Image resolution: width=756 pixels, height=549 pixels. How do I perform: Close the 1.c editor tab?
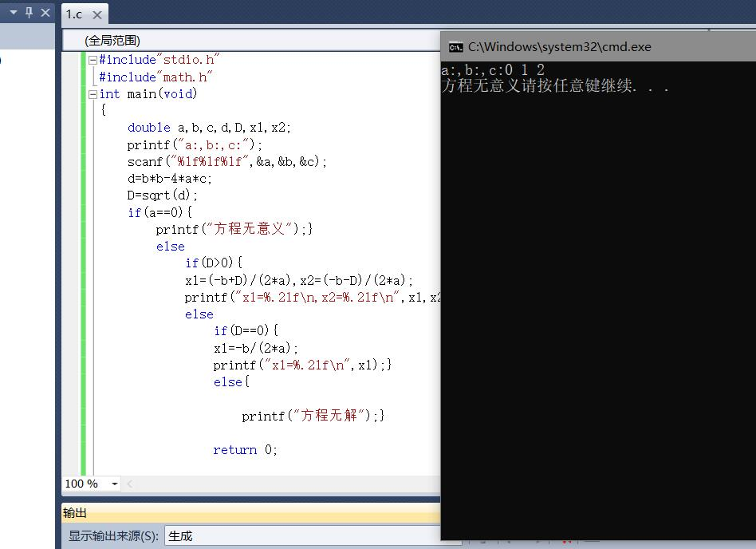(97, 15)
